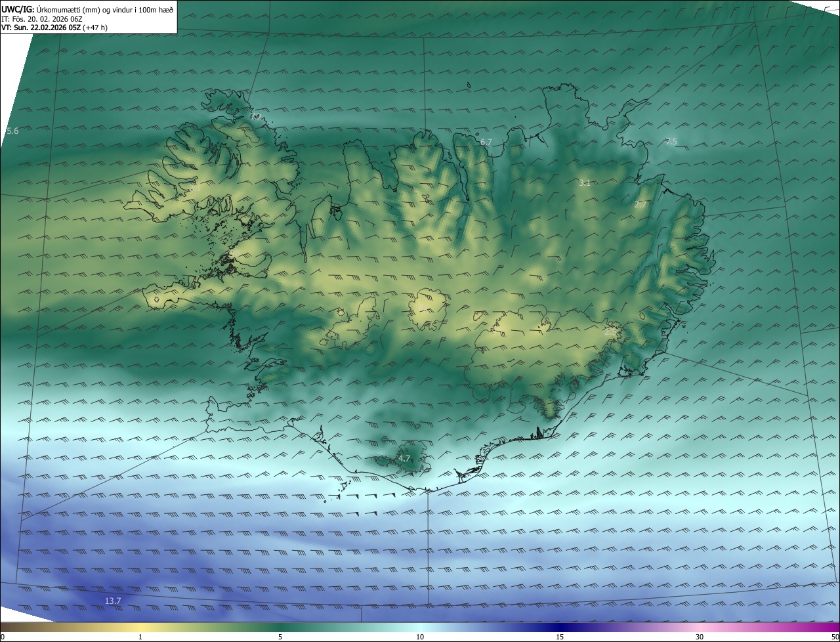The width and height of the screenshot is (840, 642).
Task: Click the color scale tick labeled 1
Action: (140, 637)
